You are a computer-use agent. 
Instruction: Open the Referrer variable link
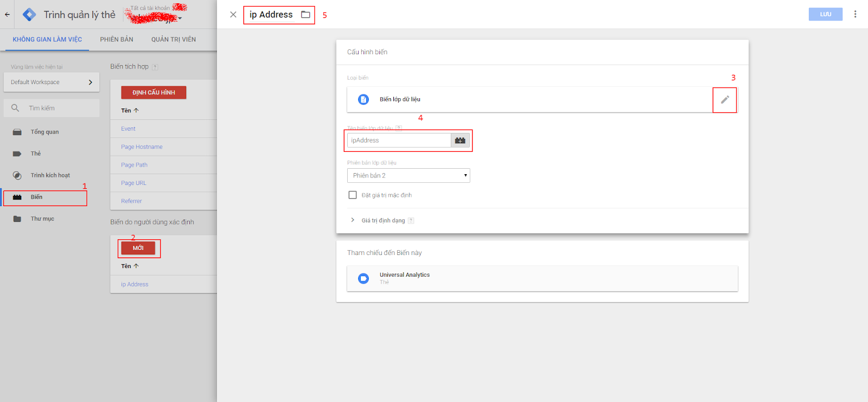[131, 201]
